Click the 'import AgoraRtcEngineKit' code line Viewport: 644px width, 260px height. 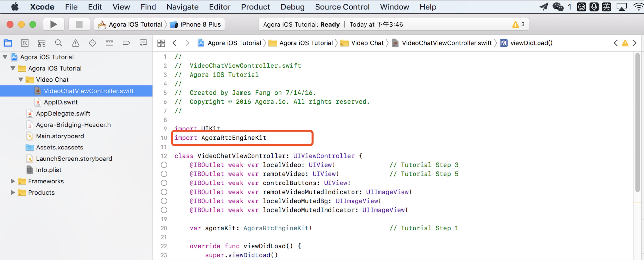click(220, 138)
